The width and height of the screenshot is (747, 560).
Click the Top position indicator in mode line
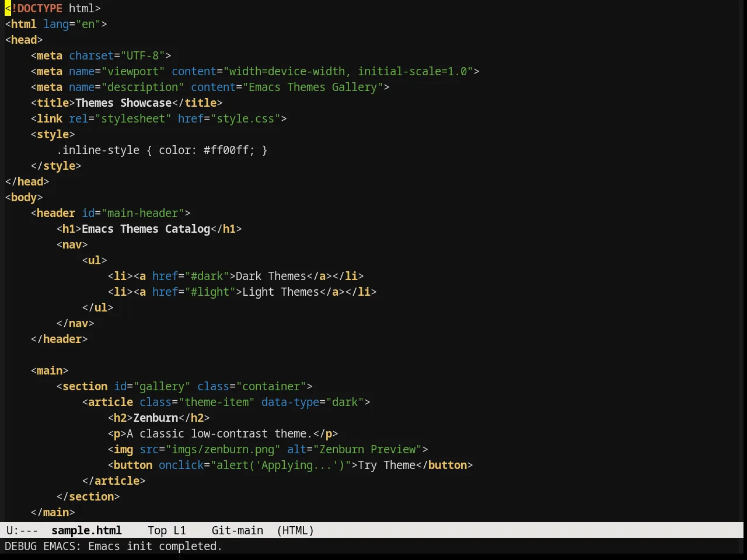coord(157,530)
